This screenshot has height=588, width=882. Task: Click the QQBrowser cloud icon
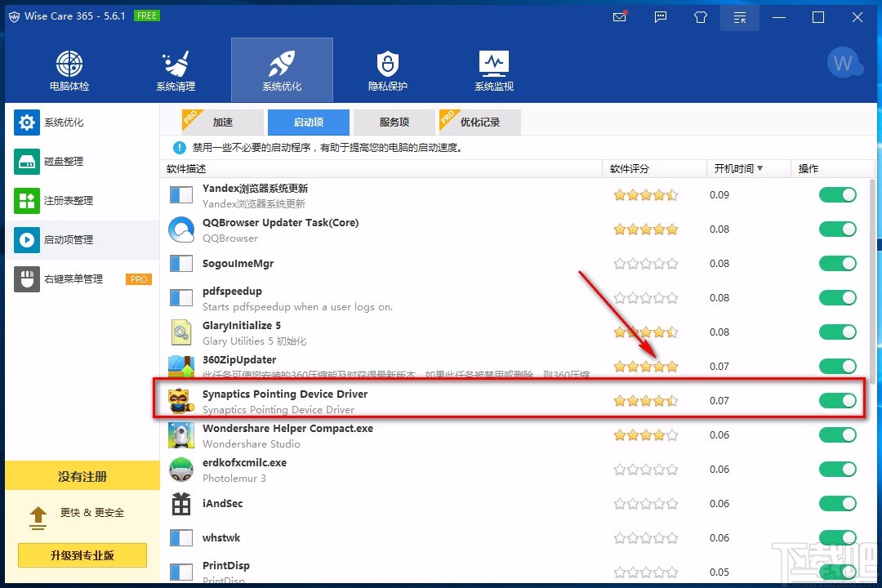click(181, 229)
